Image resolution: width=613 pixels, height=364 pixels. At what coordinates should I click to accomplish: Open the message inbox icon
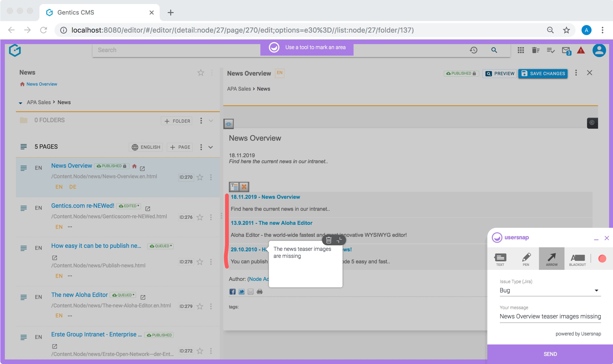[566, 50]
